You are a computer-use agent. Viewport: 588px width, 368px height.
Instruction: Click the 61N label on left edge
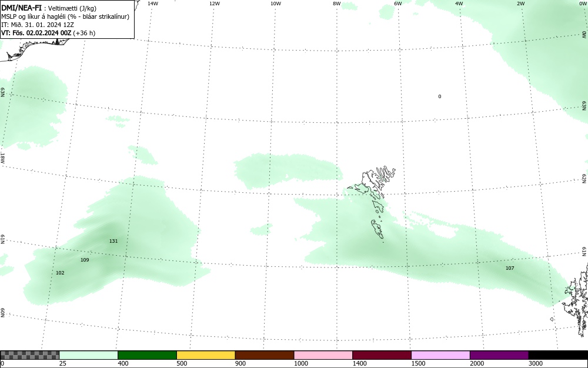click(x=2, y=239)
